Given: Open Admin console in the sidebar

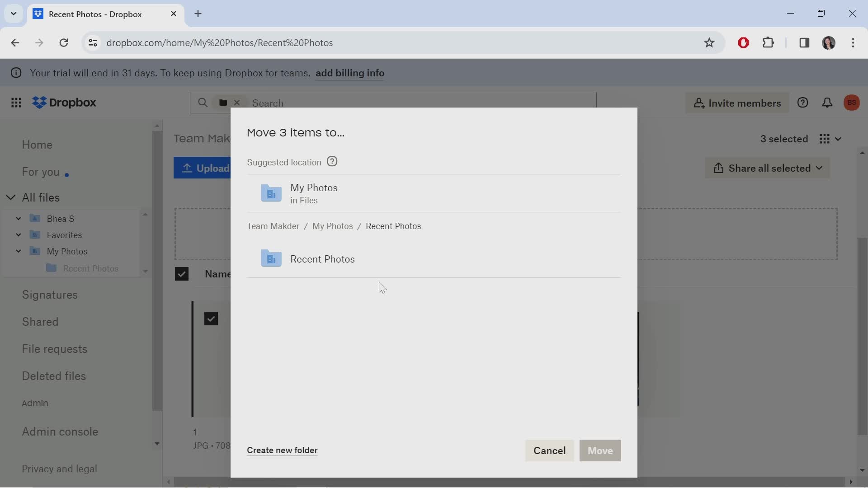Looking at the screenshot, I should point(60,432).
